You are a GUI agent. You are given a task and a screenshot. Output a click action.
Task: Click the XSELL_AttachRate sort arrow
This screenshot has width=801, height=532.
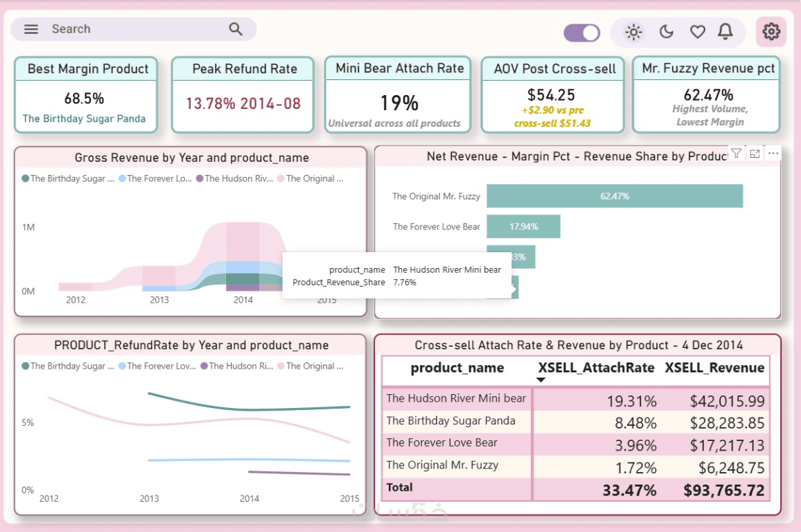541,380
